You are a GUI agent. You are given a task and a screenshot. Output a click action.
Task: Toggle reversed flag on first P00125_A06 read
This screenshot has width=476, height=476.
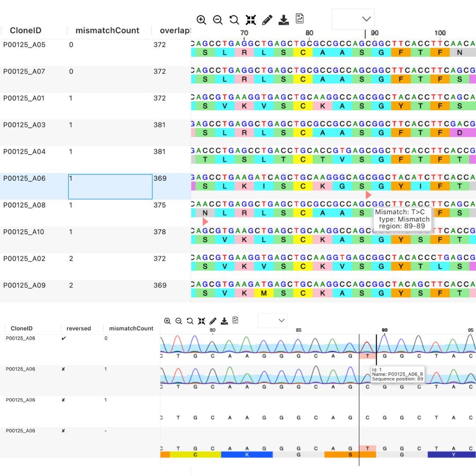tap(63, 338)
